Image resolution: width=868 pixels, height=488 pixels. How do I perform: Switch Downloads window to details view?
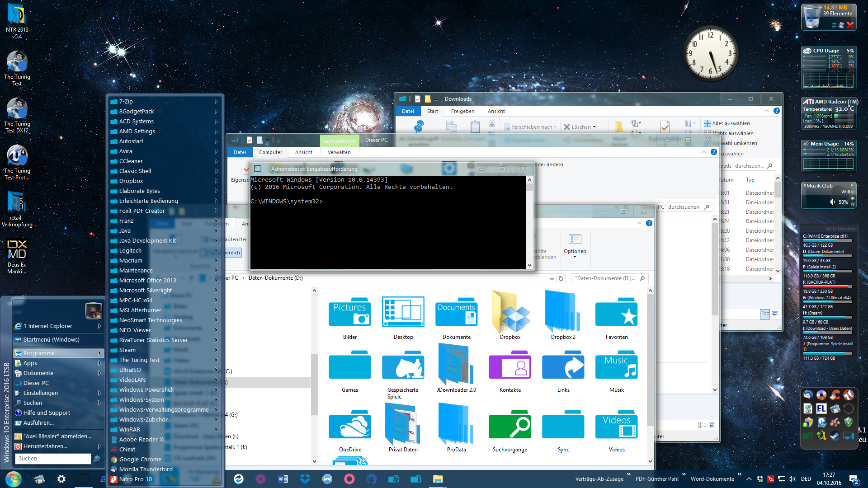pos(765,314)
